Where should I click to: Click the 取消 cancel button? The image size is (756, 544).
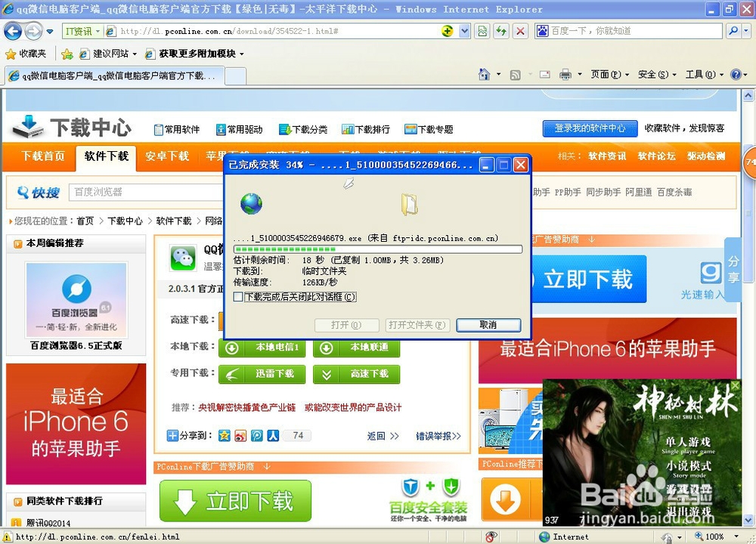pyautogui.click(x=488, y=325)
